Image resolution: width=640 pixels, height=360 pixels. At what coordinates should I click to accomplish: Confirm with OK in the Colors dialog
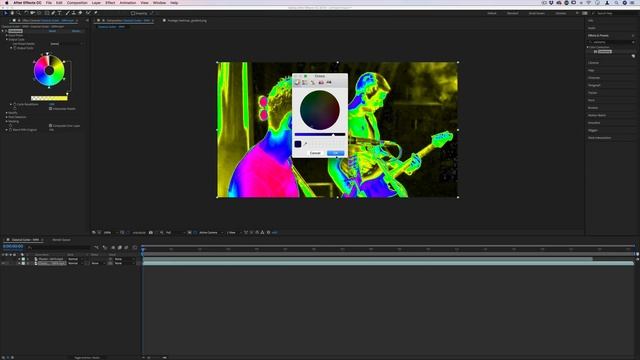click(x=336, y=153)
